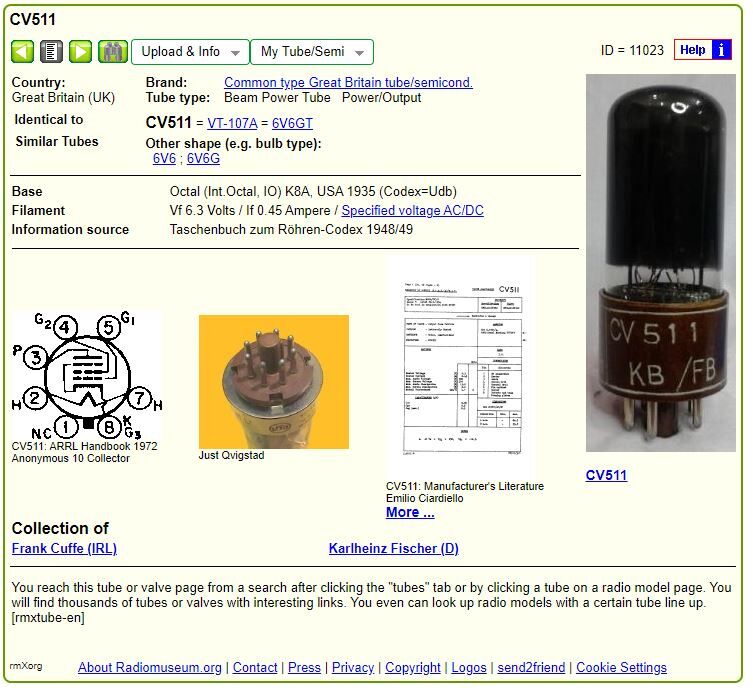This screenshot has height=691, width=753.
Task: Click the document list icon
Action: click(51, 52)
